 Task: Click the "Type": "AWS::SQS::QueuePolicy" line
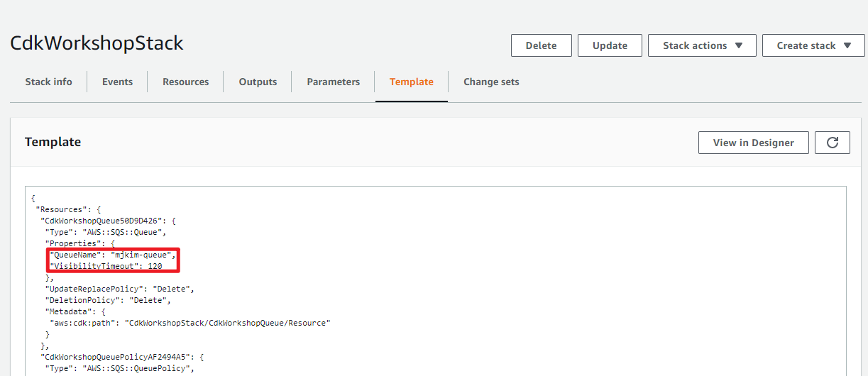pos(119,368)
